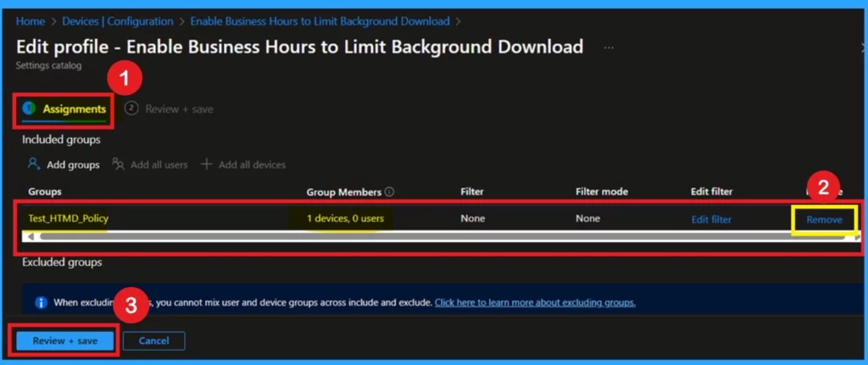The height and width of the screenshot is (365, 868).
Task: Click the horizontal scrollbar under the groups table
Action: [442, 236]
